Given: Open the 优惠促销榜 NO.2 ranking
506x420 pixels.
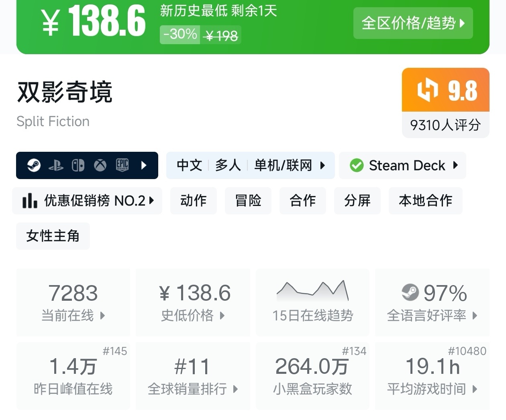Looking at the screenshot, I should point(88,200).
